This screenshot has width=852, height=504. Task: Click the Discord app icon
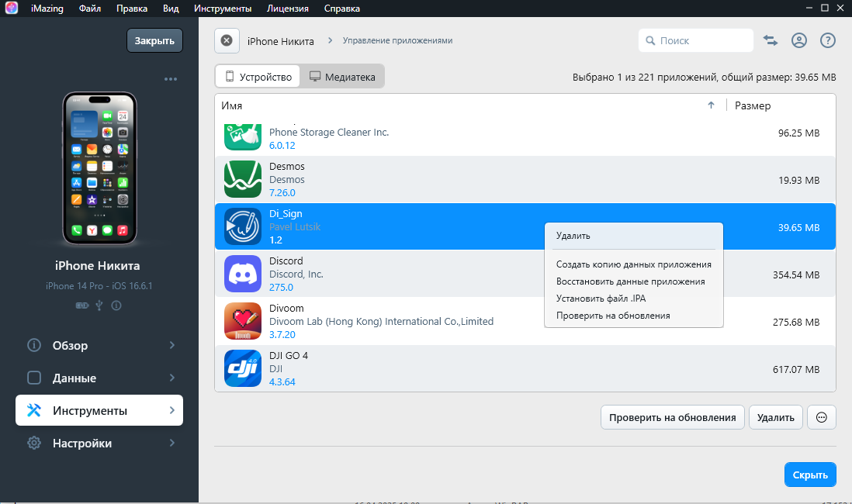(243, 274)
